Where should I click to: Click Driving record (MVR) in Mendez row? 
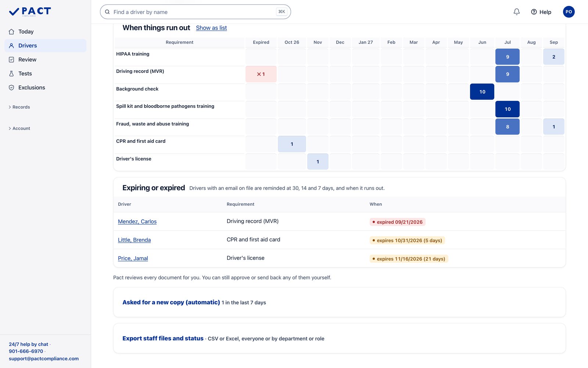(x=252, y=221)
